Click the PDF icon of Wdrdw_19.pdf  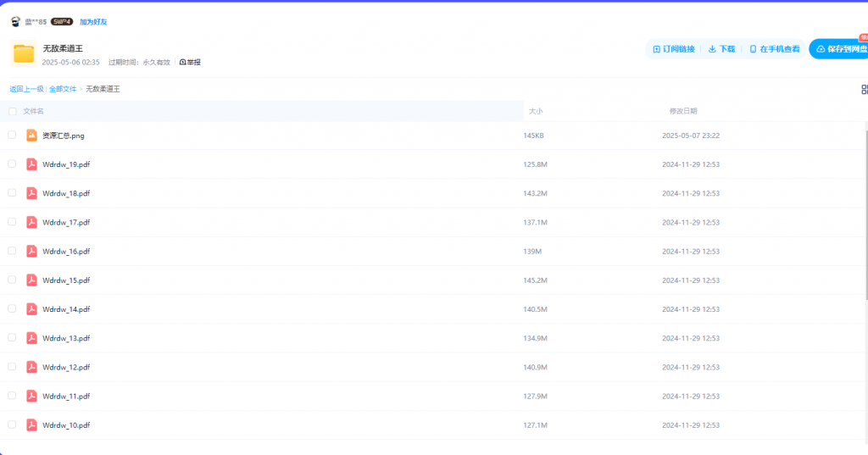click(x=31, y=164)
